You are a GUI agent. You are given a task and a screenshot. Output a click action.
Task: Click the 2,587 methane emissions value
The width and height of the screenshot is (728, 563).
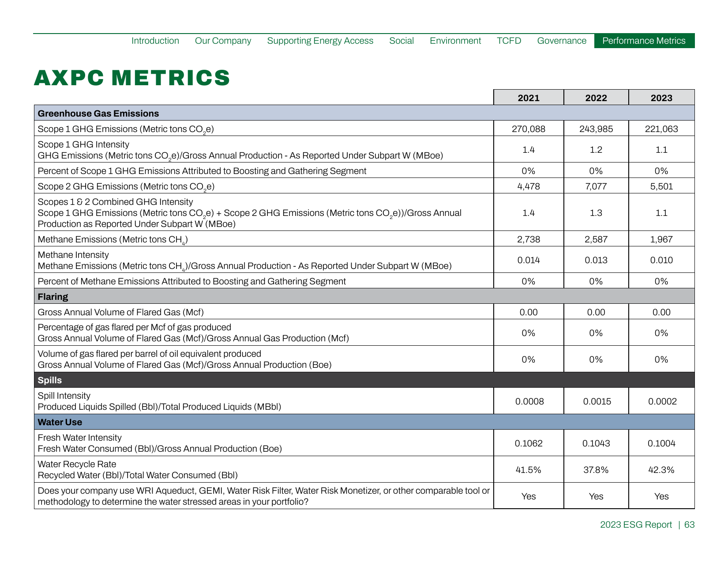pos(596,239)
